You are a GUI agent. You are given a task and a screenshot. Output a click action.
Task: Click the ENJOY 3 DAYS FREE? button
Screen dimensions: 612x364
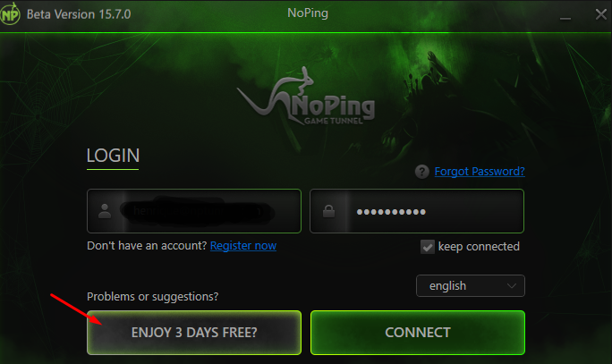point(194,333)
